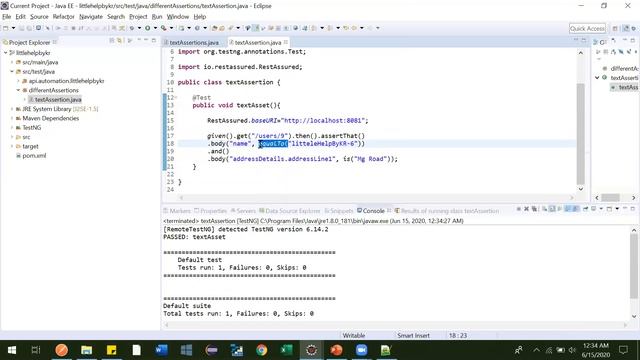Open the Run configurations dropdown arrow
This screenshot has width=640, height=360.
click(x=155, y=28)
